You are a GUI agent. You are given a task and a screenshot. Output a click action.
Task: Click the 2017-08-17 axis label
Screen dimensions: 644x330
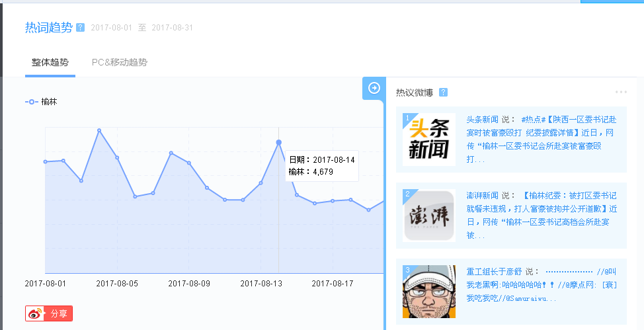[333, 284]
